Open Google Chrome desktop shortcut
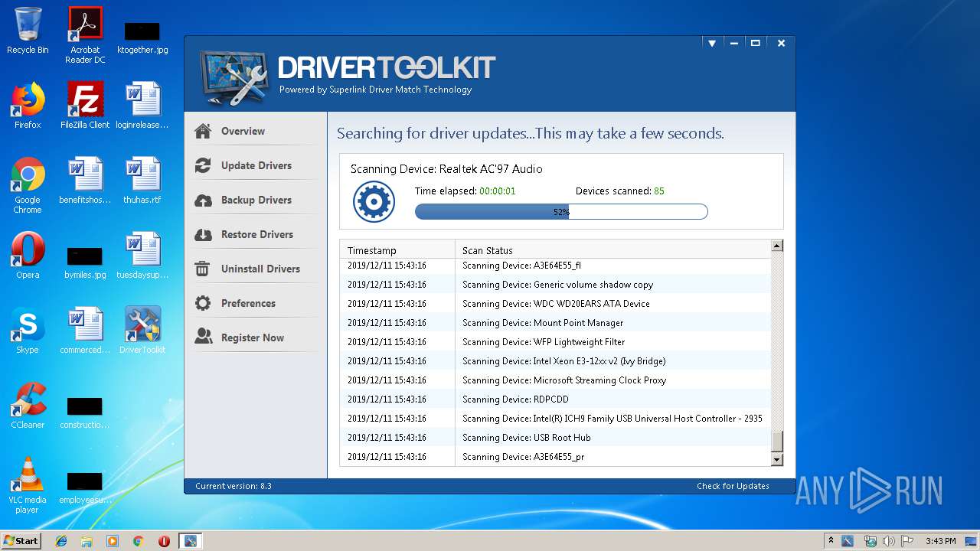 [x=28, y=185]
